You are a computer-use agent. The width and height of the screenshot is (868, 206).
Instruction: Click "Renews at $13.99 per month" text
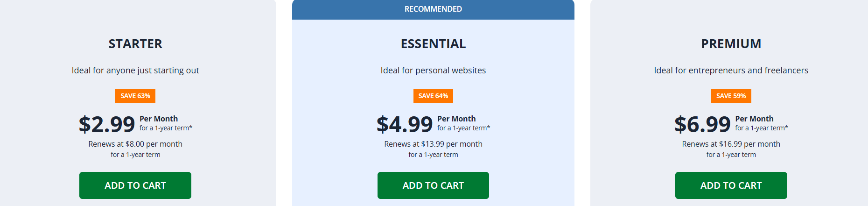pyautogui.click(x=433, y=144)
